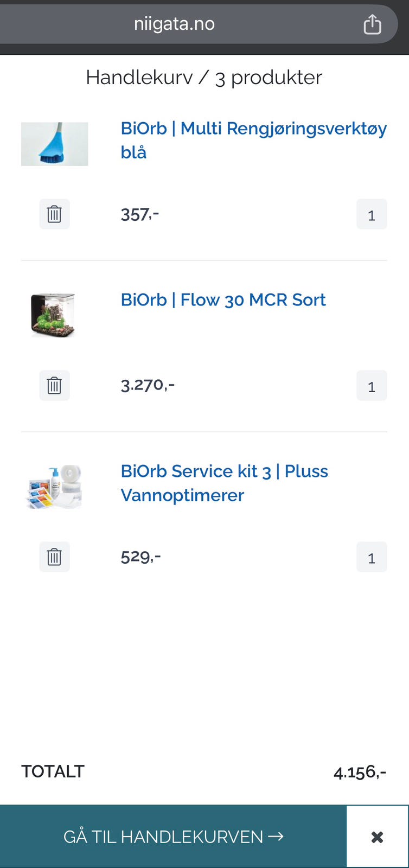Delete BiOrb Multi Rengjøringsverktøy from the cart
Viewport: 409px width, 868px height.
54,214
